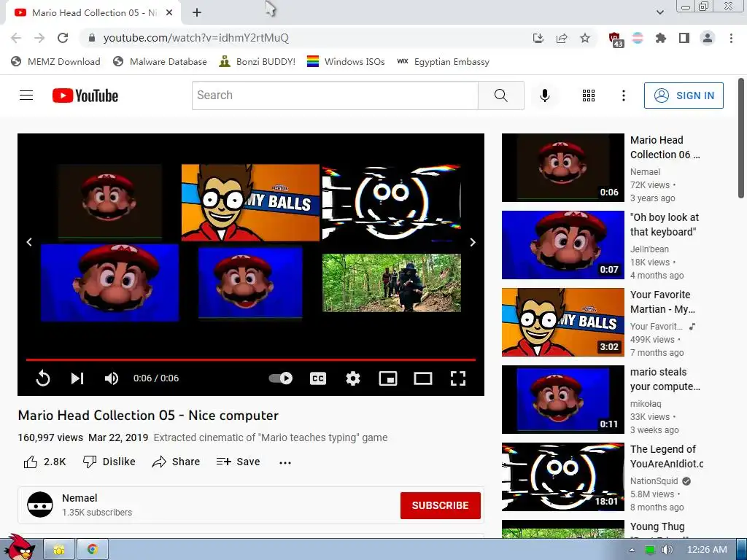Reload the current page
The height and width of the screenshot is (560, 747).
tap(63, 38)
